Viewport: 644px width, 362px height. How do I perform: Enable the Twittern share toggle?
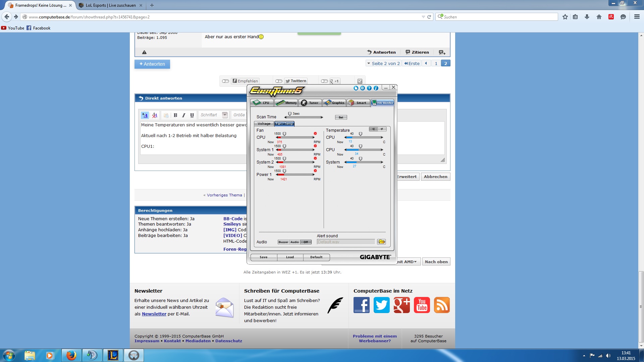pyautogui.click(x=279, y=81)
